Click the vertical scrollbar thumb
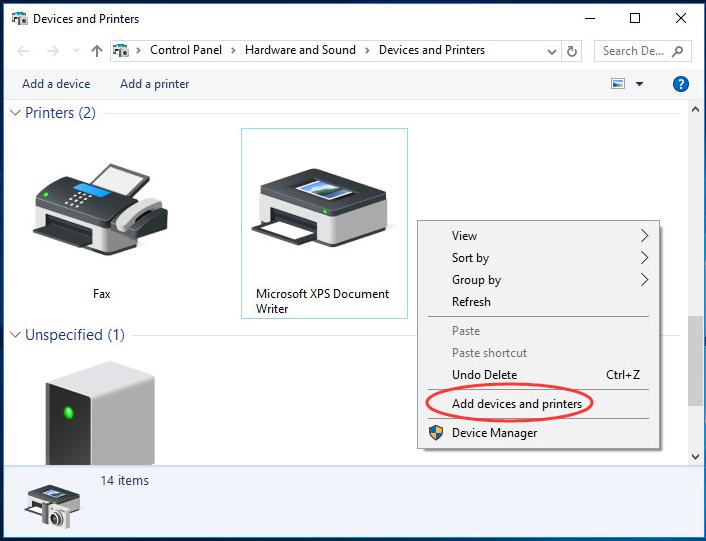706x541 pixels. click(695, 360)
